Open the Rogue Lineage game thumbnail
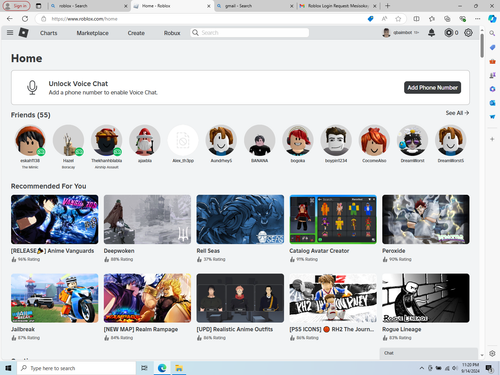 426,298
